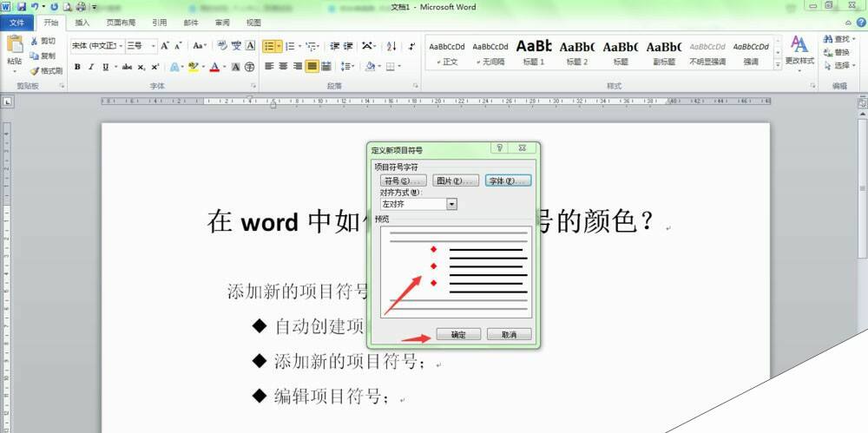
Task: Click the strikethrough (abc) icon
Action: pos(128,67)
